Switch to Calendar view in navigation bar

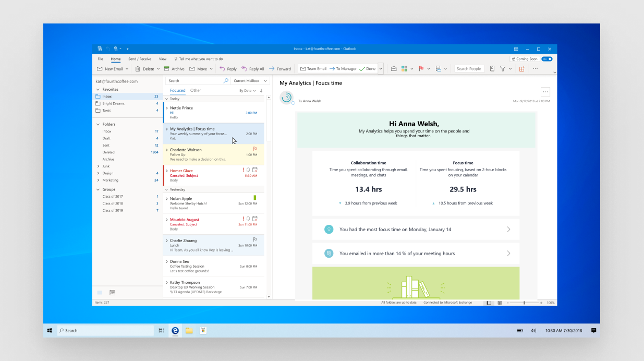pyautogui.click(x=112, y=293)
